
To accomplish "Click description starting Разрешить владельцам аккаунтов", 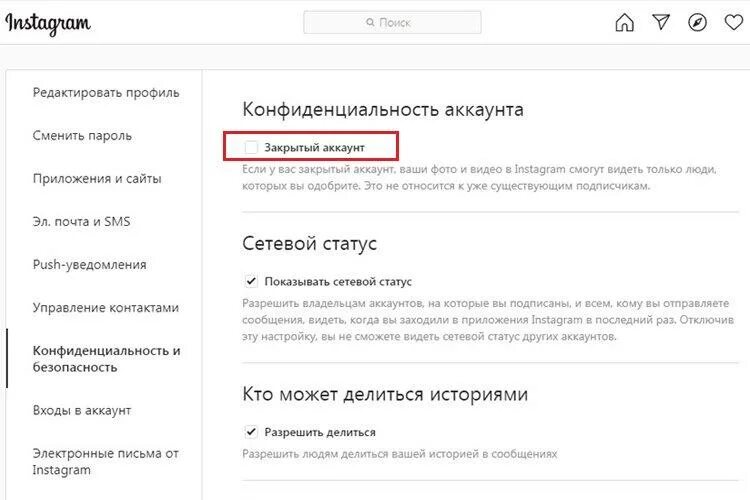I will pyautogui.click(x=488, y=320).
